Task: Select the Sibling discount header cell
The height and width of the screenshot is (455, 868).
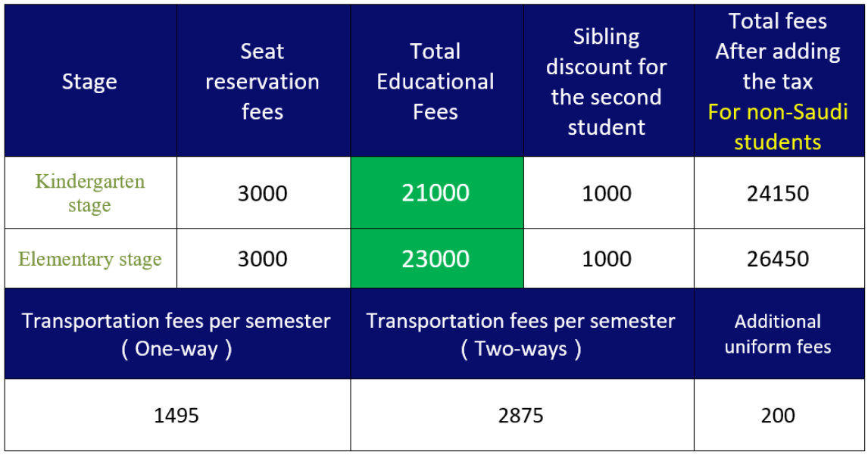Action: 608,81
